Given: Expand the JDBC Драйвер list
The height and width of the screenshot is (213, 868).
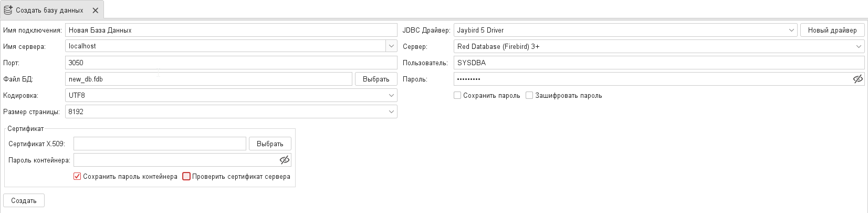Looking at the screenshot, I should pos(791,30).
